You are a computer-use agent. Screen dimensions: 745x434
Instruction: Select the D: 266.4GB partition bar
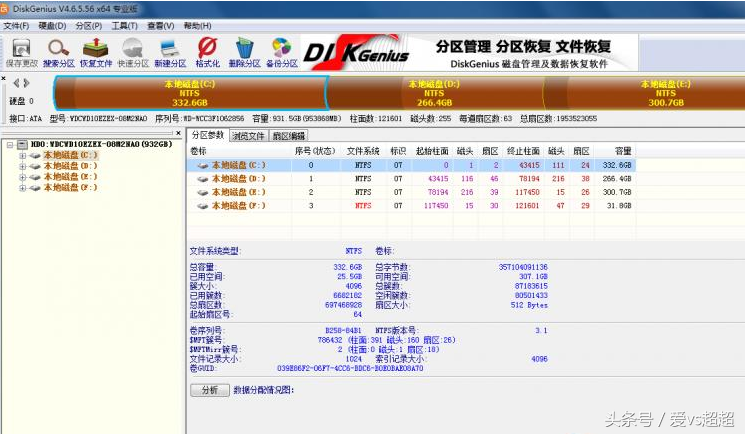click(x=435, y=93)
